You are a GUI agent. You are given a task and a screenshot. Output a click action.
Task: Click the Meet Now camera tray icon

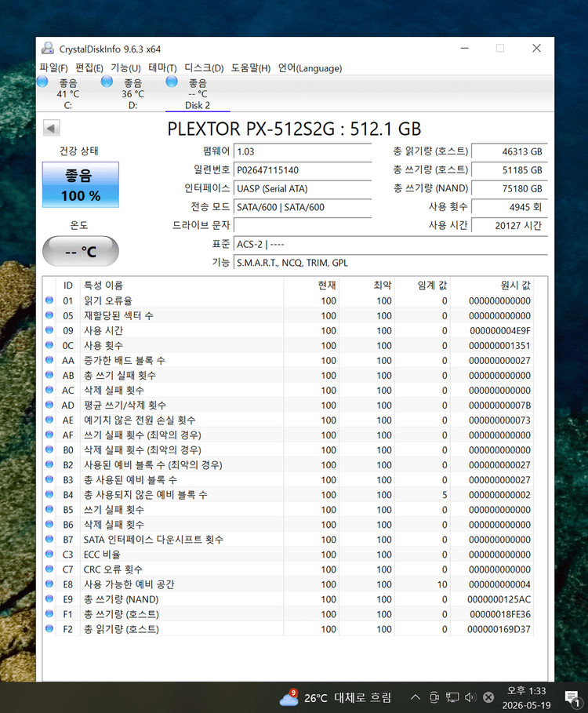point(434,697)
